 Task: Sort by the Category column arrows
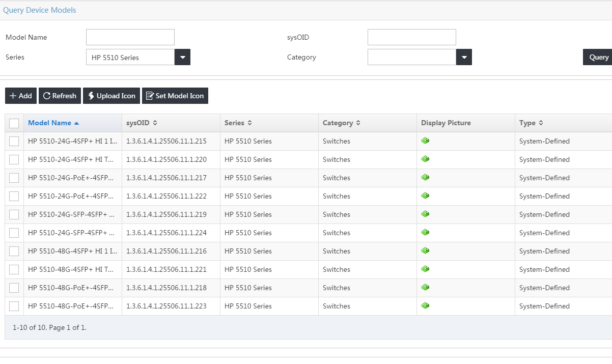click(358, 123)
